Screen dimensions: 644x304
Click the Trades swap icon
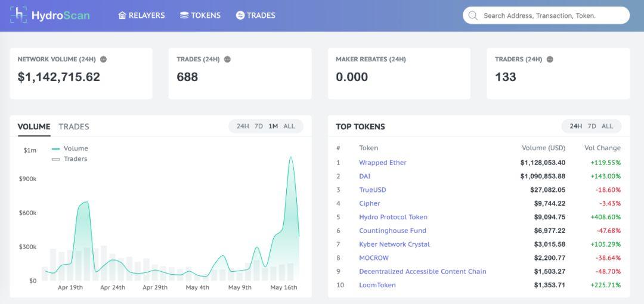pyautogui.click(x=240, y=15)
